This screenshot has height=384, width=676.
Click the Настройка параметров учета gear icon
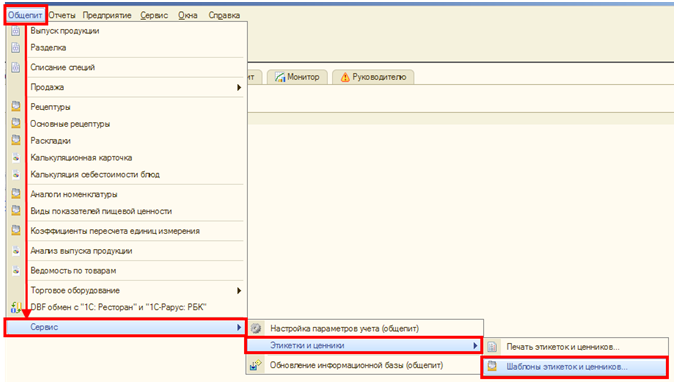(256, 328)
